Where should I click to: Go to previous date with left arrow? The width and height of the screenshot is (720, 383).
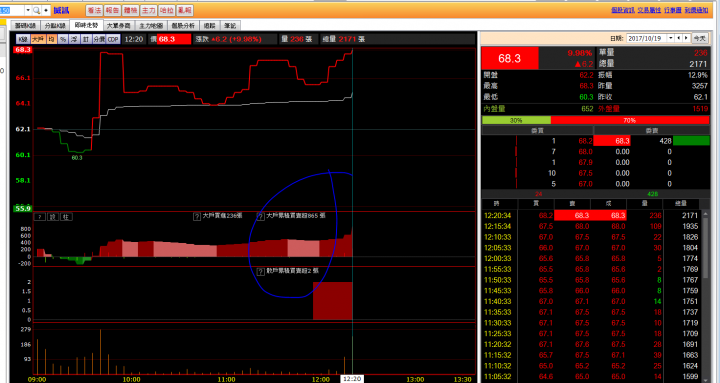click(x=680, y=38)
